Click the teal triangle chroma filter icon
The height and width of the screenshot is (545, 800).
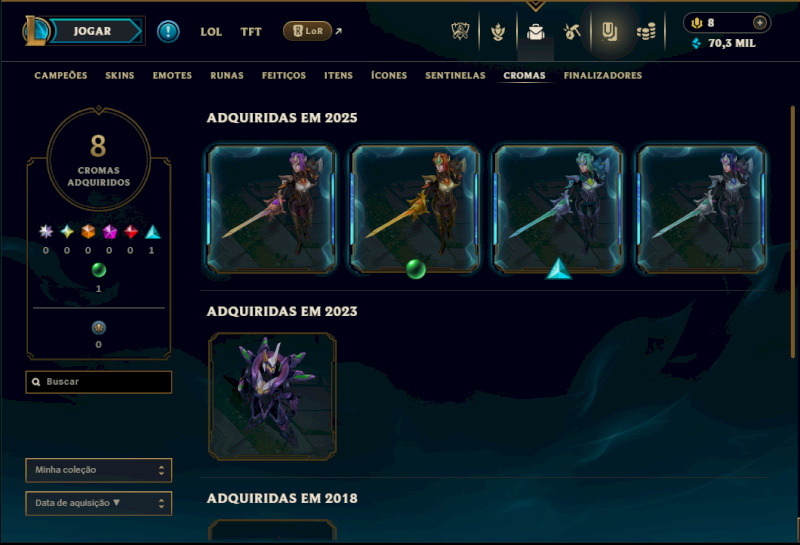click(x=152, y=232)
